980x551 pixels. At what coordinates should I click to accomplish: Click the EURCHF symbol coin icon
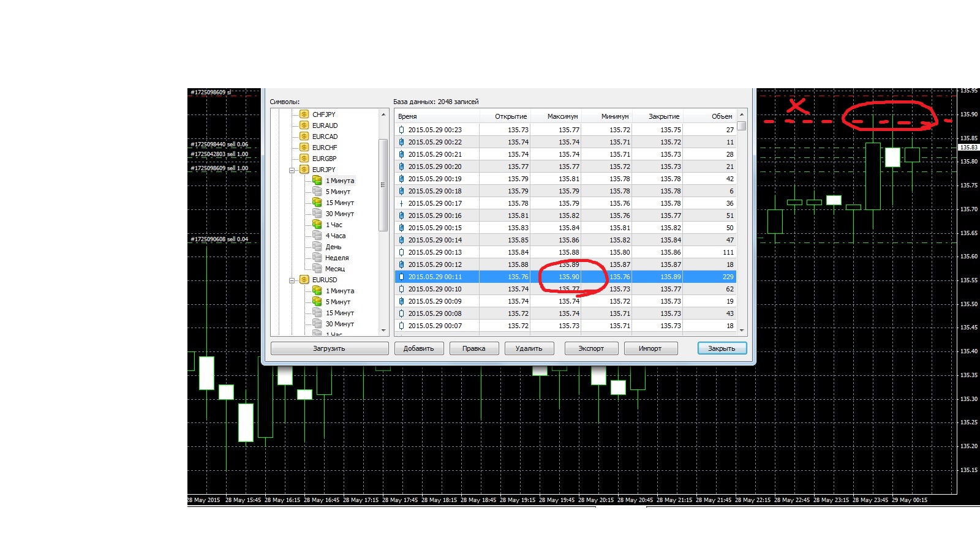pos(304,148)
